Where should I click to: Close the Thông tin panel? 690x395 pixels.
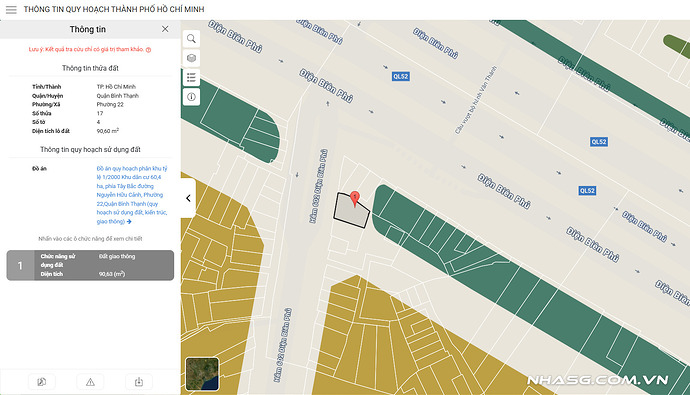(165, 29)
